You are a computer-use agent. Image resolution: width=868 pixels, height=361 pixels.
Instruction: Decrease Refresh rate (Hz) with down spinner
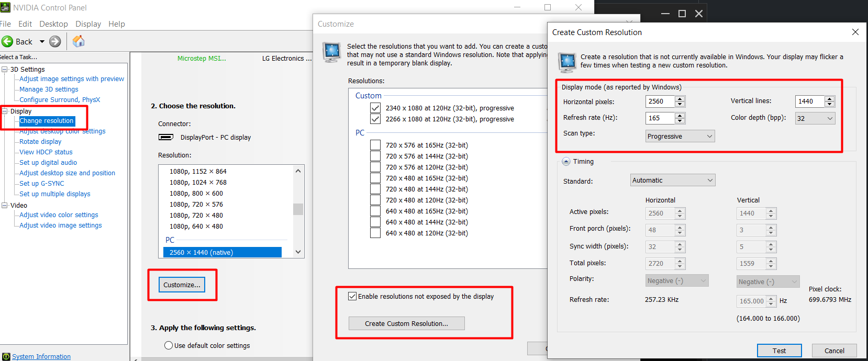coord(680,121)
